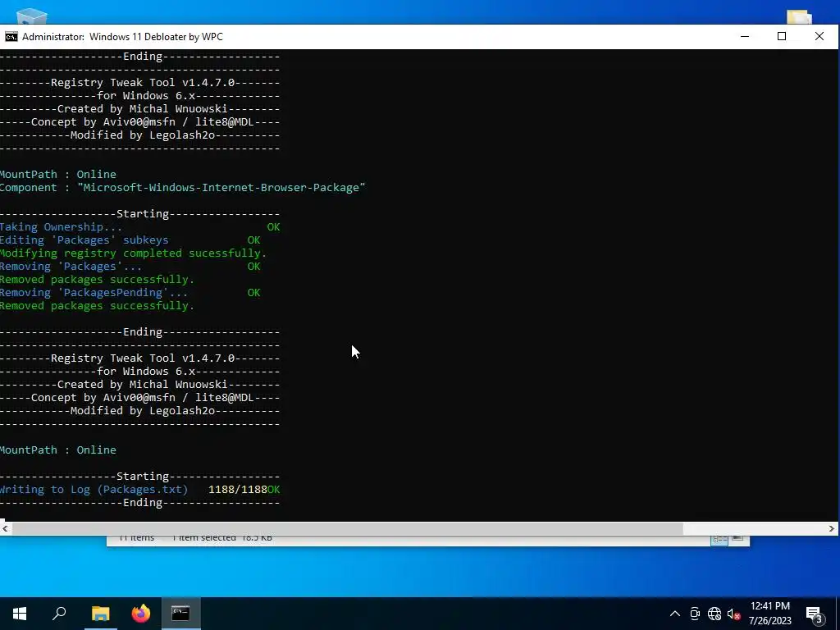Viewport: 840px width, 630px height.
Task: Switch Explorer window to large icons view
Action: [x=737, y=539]
